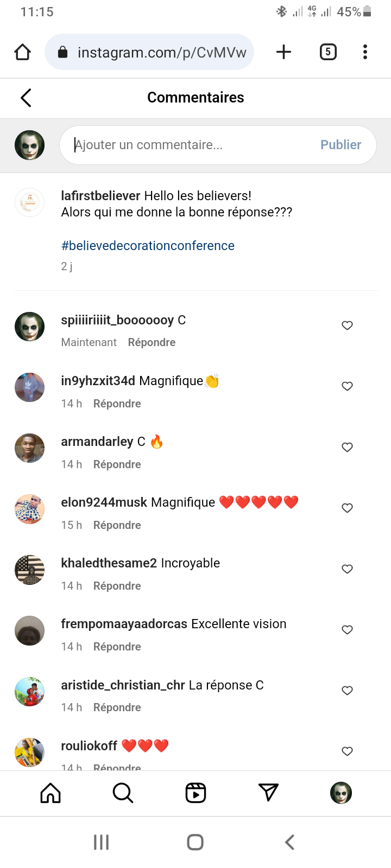Go to Instagram home feed icon

pos(51,793)
